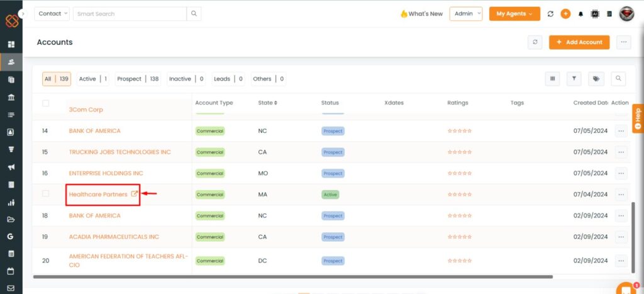Click the Accounts people icon in sidebar

coord(11,62)
